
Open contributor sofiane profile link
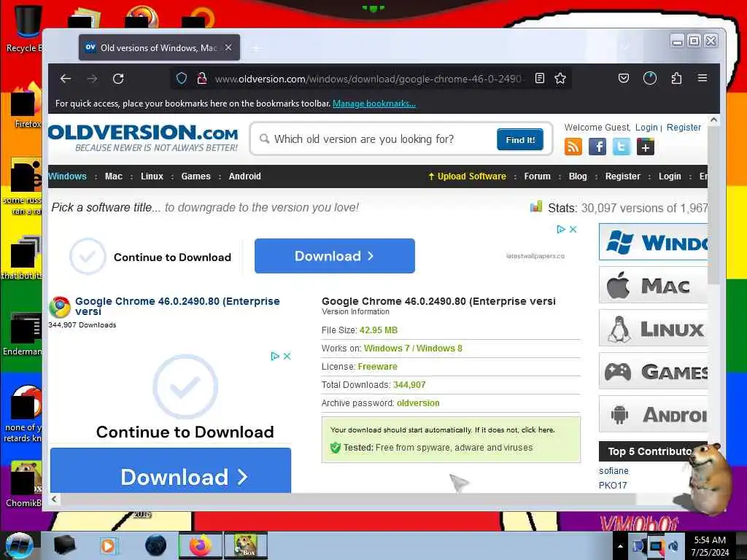614,470
